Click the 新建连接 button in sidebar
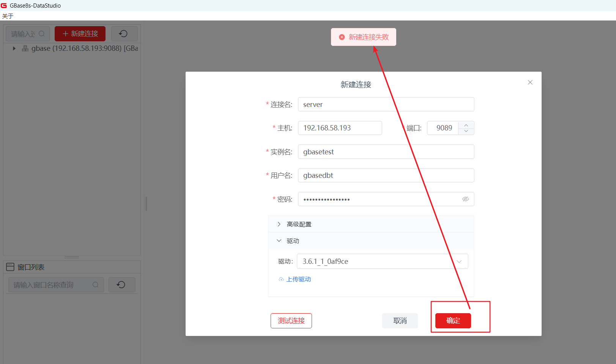The image size is (616, 364). [80, 34]
